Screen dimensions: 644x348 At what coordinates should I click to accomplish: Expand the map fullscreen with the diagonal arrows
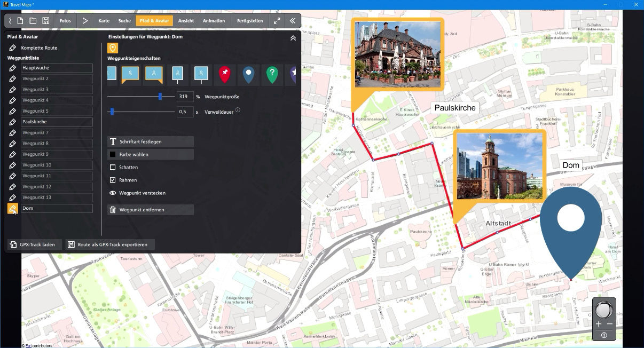(x=277, y=20)
